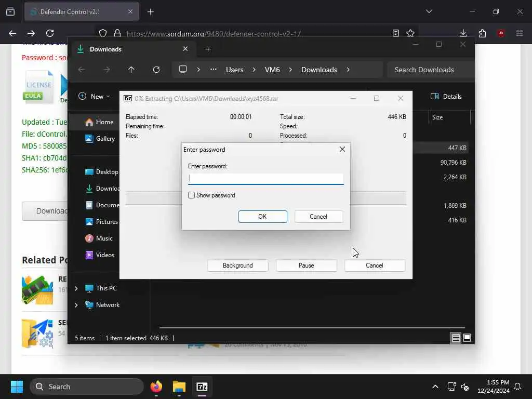The image size is (532, 399).
Task: Click the 7z icon in extraction title bar
Action: pos(128,98)
